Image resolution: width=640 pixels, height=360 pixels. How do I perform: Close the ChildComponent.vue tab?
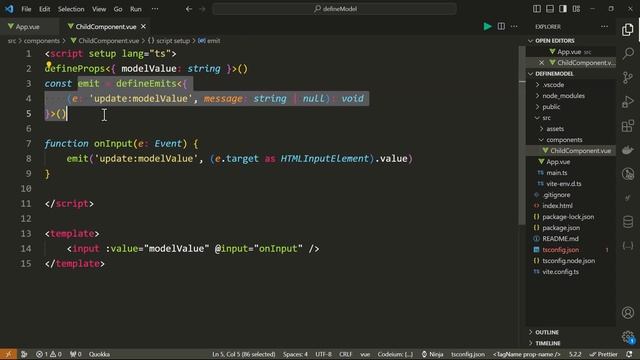pyautogui.click(x=143, y=27)
